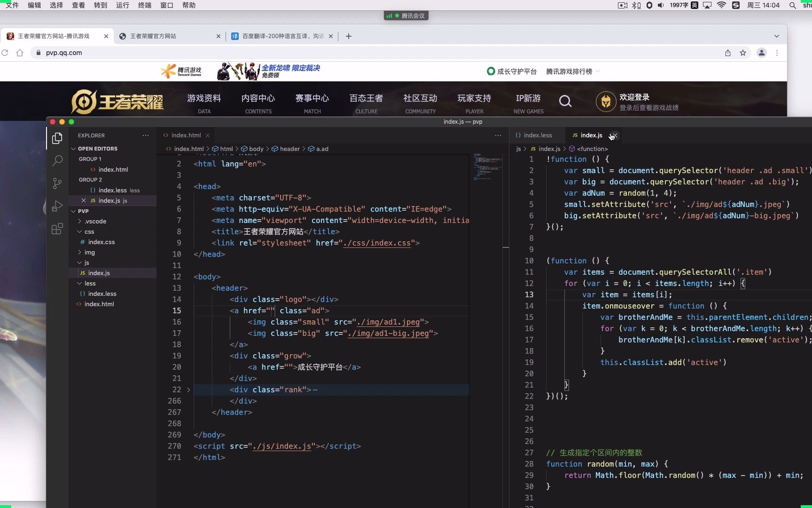This screenshot has height=508, width=812.
Task: Reload the browser page
Action: point(5,53)
